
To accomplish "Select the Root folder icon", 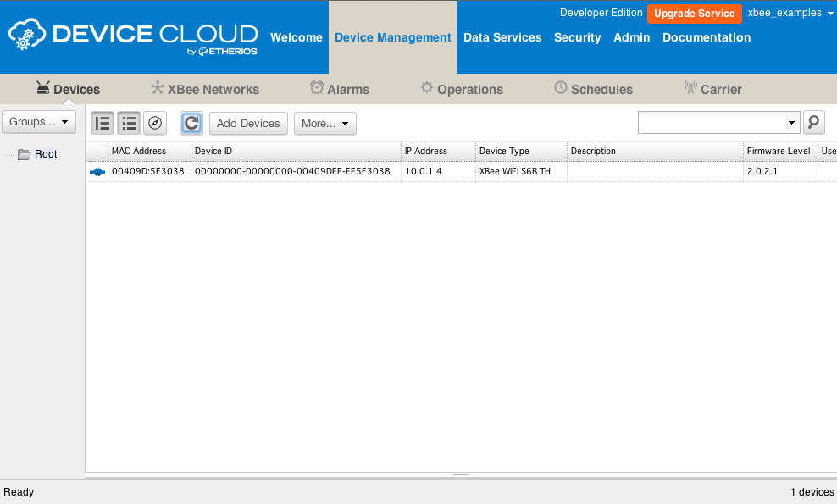I will click(x=24, y=154).
